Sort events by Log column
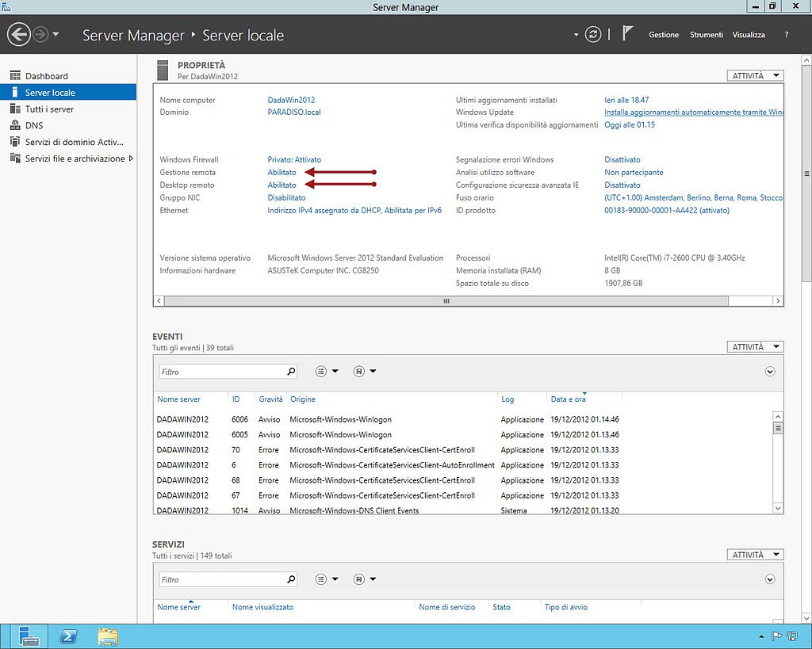The width and height of the screenshot is (812, 649). pos(507,399)
